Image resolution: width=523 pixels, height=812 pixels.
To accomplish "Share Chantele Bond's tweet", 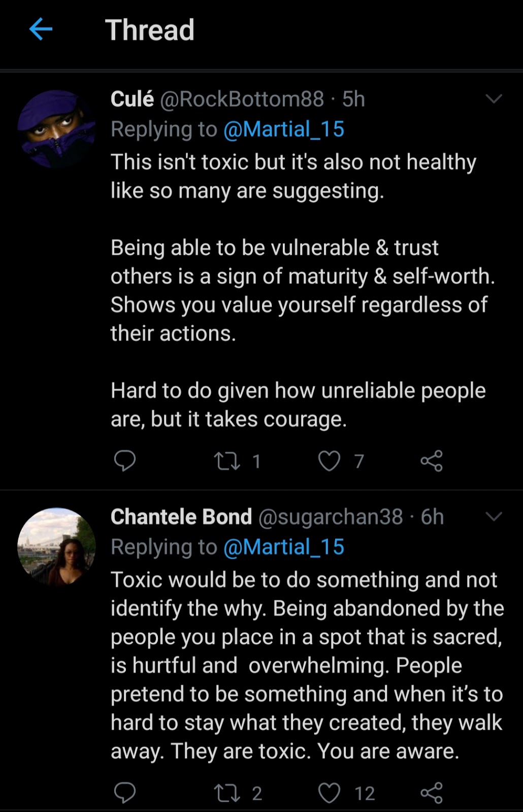I will coord(432,793).
